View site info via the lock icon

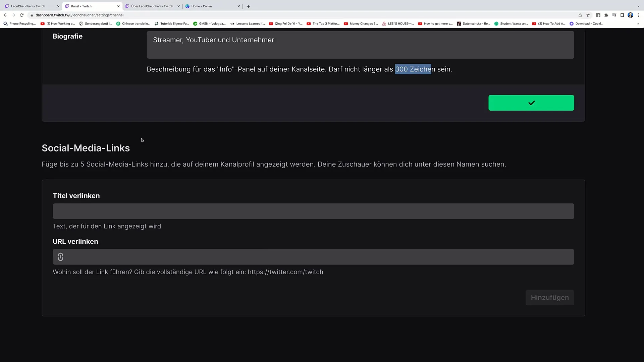point(32,15)
